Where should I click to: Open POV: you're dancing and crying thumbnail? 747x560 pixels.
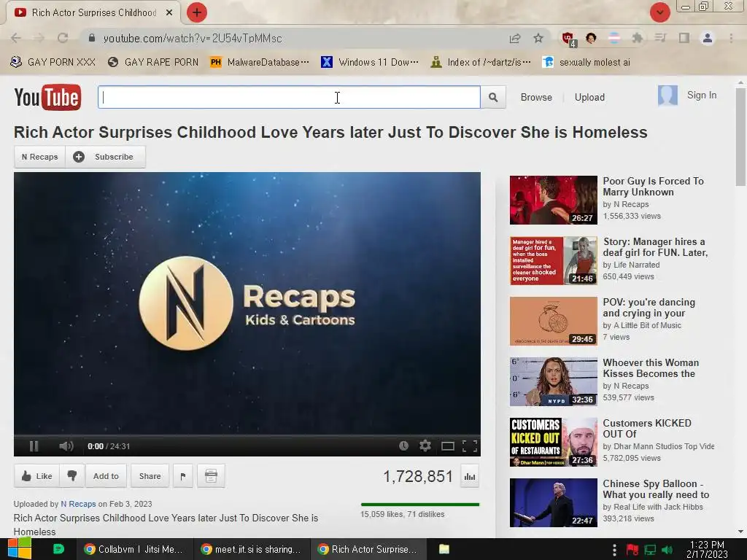point(553,321)
